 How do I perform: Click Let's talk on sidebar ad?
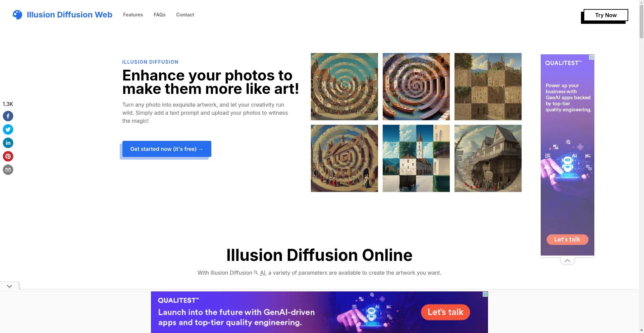(567, 239)
